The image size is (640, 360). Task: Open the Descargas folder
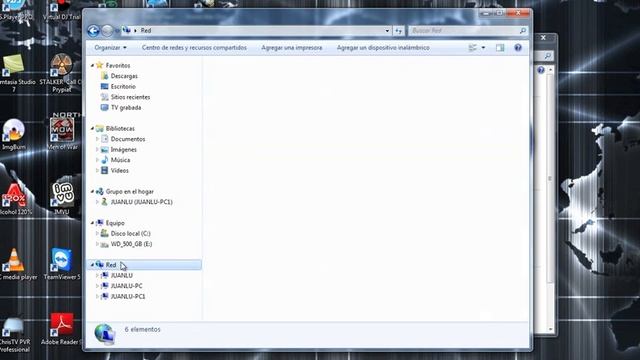pos(124,76)
